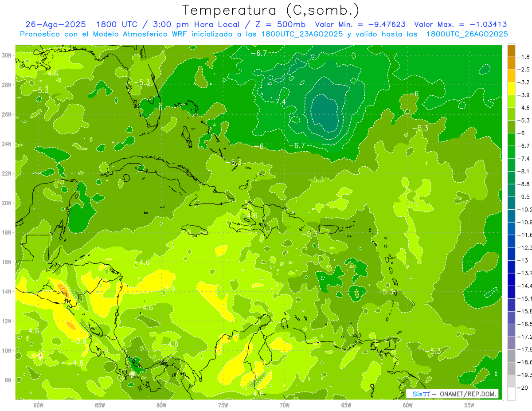
Task: Click the '30N' latitude axis label
Action: [8, 55]
